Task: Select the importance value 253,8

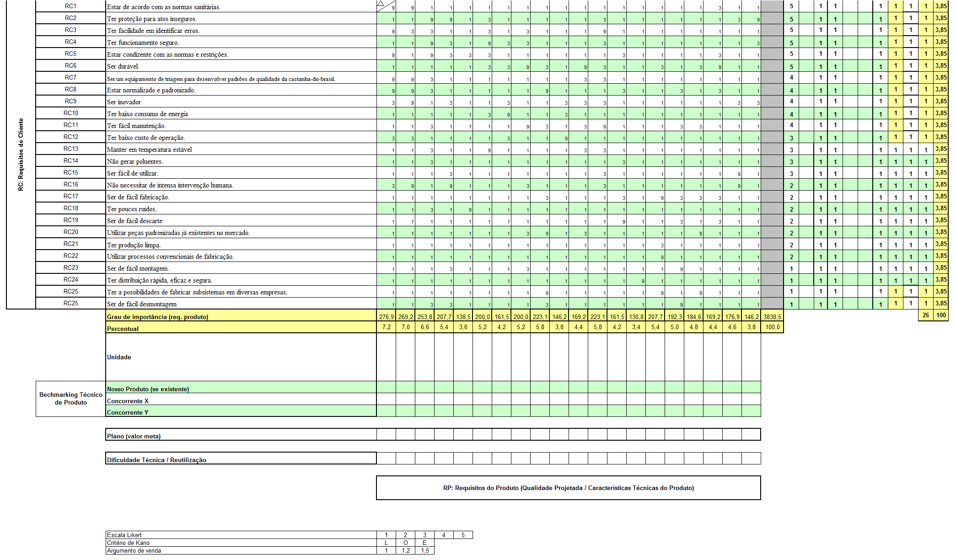Action: point(425,316)
